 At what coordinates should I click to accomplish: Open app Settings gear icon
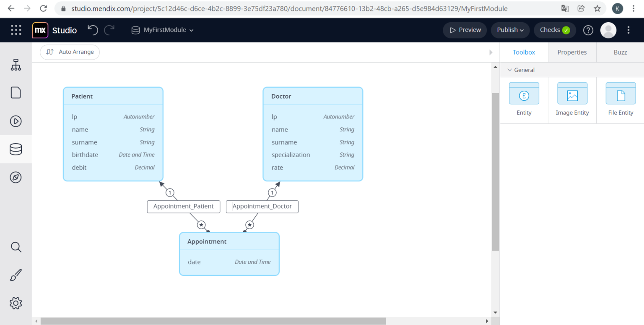click(16, 303)
